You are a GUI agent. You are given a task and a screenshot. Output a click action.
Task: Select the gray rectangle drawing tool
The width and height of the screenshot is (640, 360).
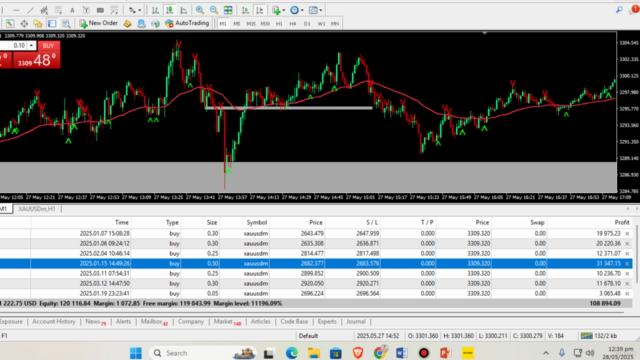pyautogui.click(x=100, y=10)
